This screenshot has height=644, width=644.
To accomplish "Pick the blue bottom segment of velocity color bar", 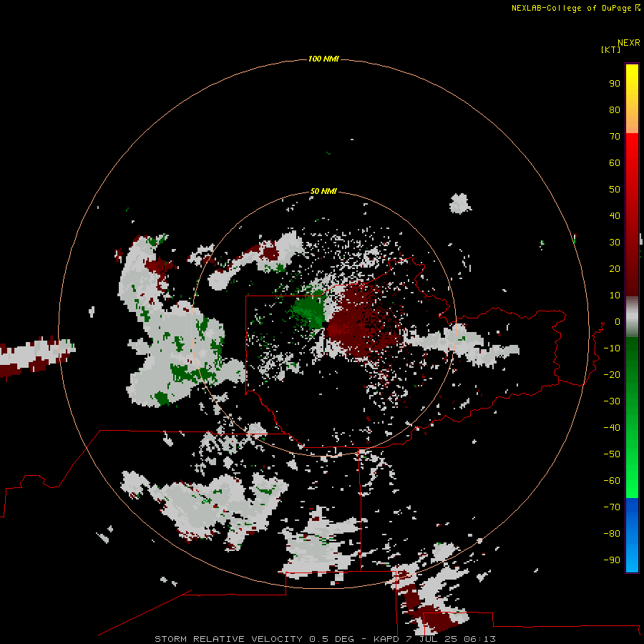I will click(632, 535).
